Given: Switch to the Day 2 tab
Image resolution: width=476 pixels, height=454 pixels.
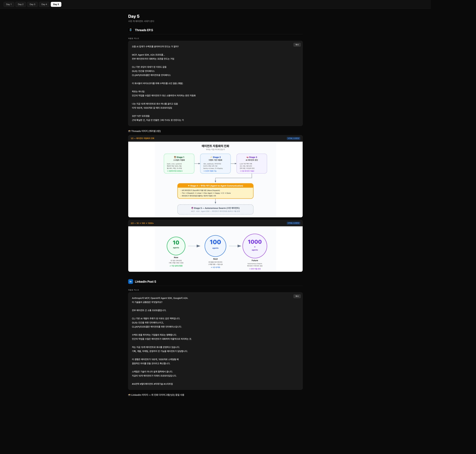Looking at the screenshot, I should (x=21, y=4).
